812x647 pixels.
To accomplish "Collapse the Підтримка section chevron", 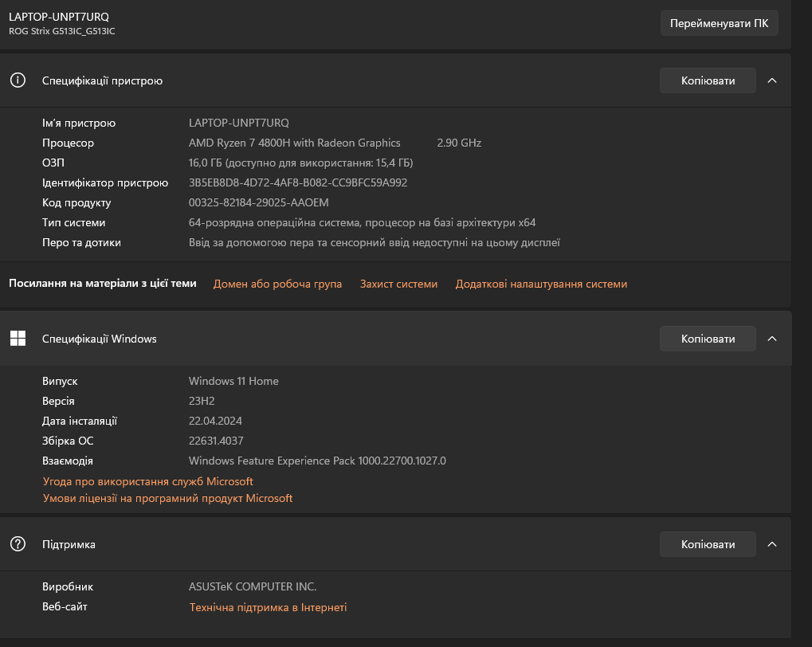I will tap(772, 544).
